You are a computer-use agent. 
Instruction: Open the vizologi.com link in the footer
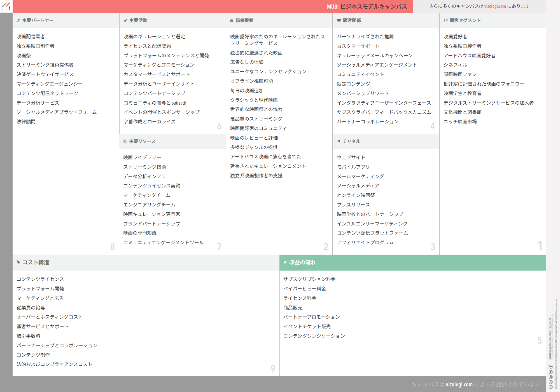459,384
